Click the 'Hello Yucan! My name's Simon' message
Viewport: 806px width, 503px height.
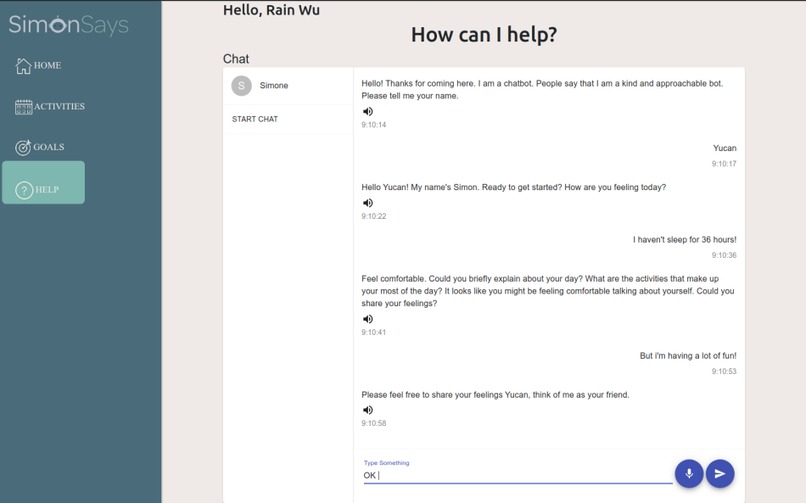click(x=514, y=187)
